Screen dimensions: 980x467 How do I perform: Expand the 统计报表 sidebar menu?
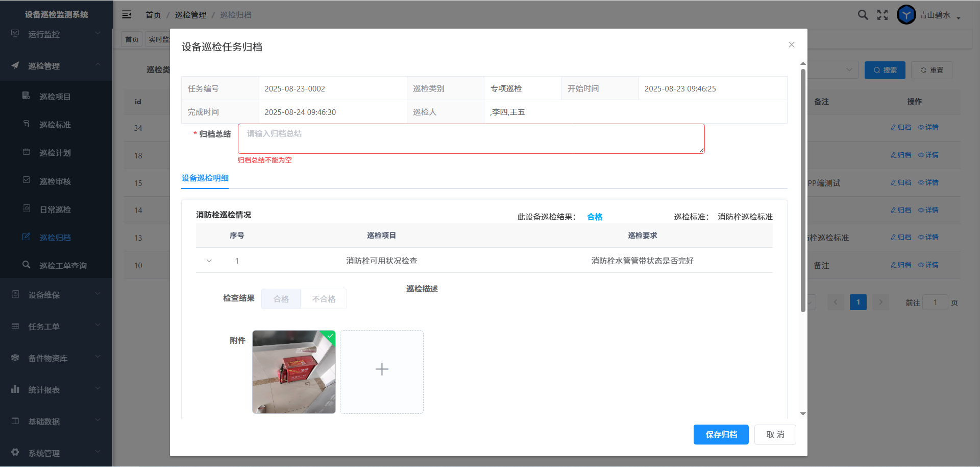56,390
